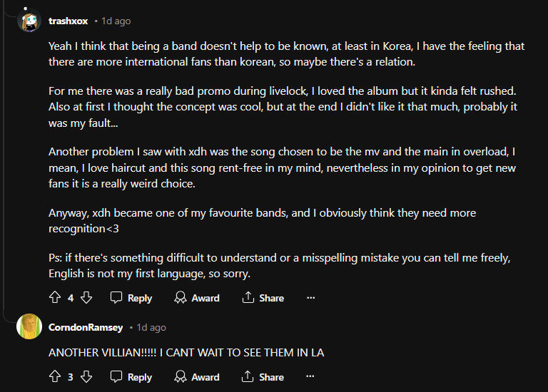Give an Award to trashxox's comment
The height and width of the screenshot is (392, 548).
(x=197, y=298)
